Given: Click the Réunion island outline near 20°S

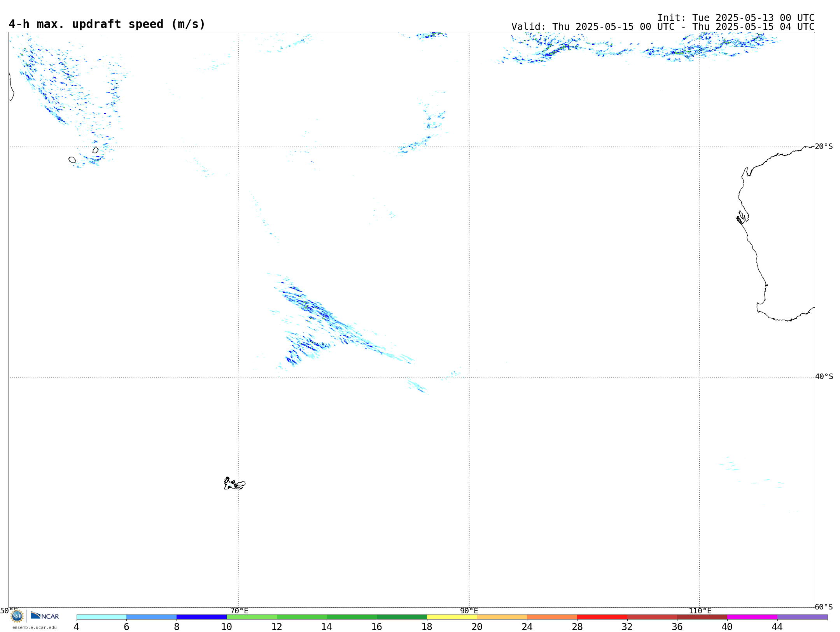Looking at the screenshot, I should click(72, 160).
